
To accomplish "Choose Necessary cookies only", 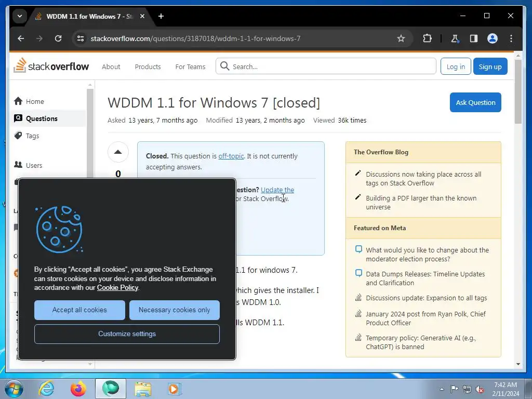I will (175, 310).
